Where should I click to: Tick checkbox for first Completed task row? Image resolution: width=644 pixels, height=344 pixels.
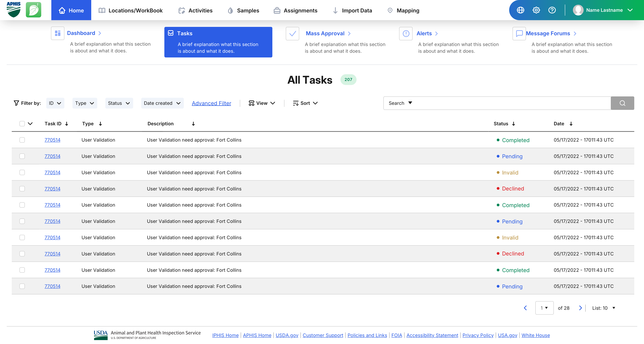(22, 140)
